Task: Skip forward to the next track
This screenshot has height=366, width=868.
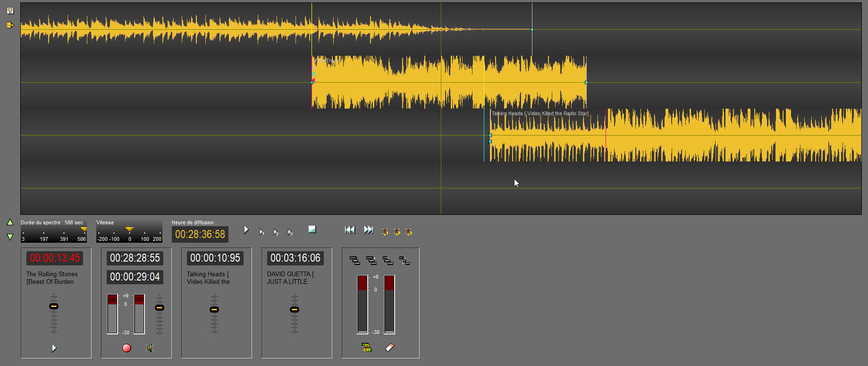Action: [368, 230]
